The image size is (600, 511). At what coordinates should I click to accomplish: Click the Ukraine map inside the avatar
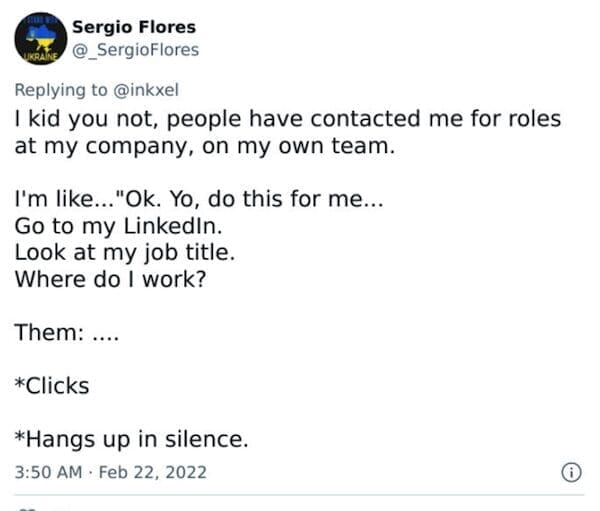(41, 38)
